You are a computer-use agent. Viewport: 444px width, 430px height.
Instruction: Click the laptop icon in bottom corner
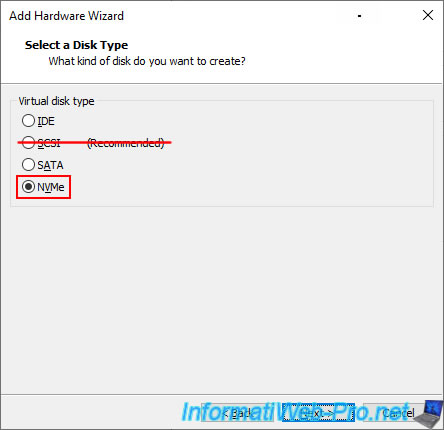tap(430, 414)
